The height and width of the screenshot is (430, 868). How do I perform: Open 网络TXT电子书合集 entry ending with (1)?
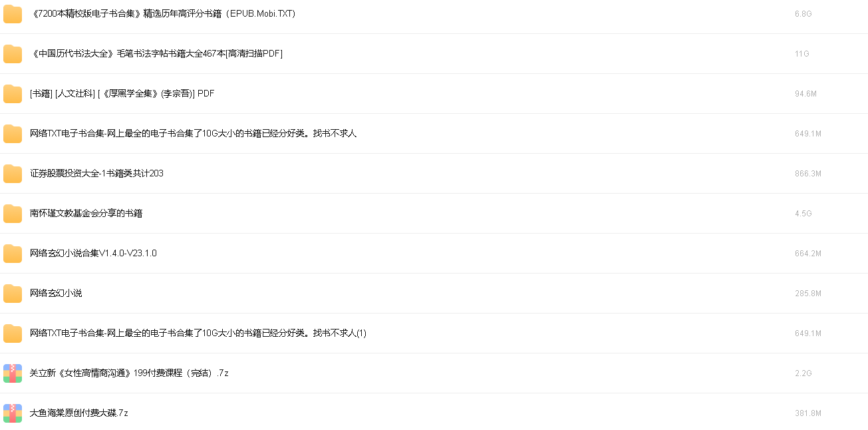pos(198,333)
